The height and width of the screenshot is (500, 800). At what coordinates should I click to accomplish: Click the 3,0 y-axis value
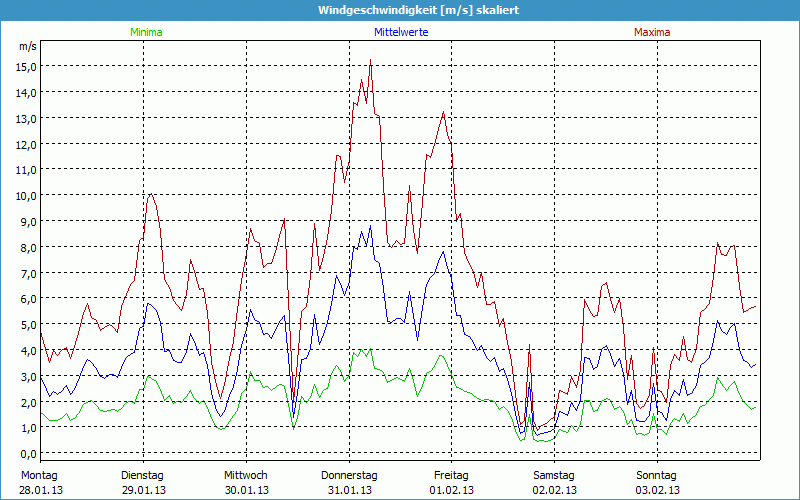pos(29,377)
